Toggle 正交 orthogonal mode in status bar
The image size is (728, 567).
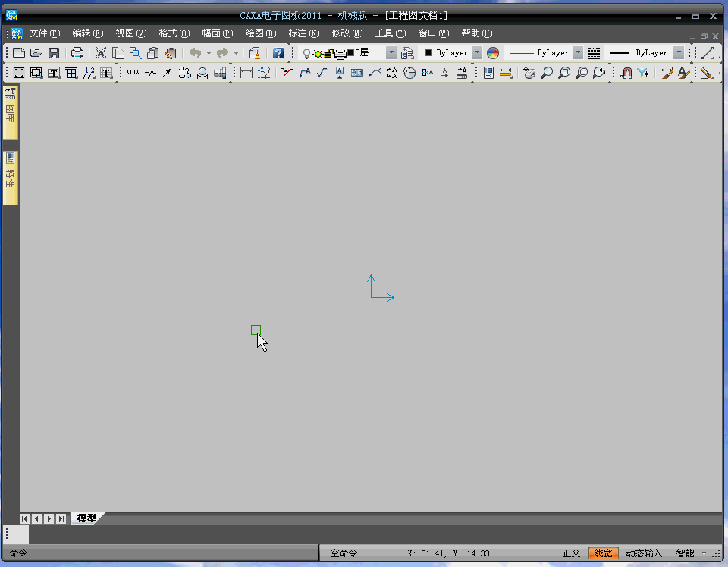pos(571,553)
